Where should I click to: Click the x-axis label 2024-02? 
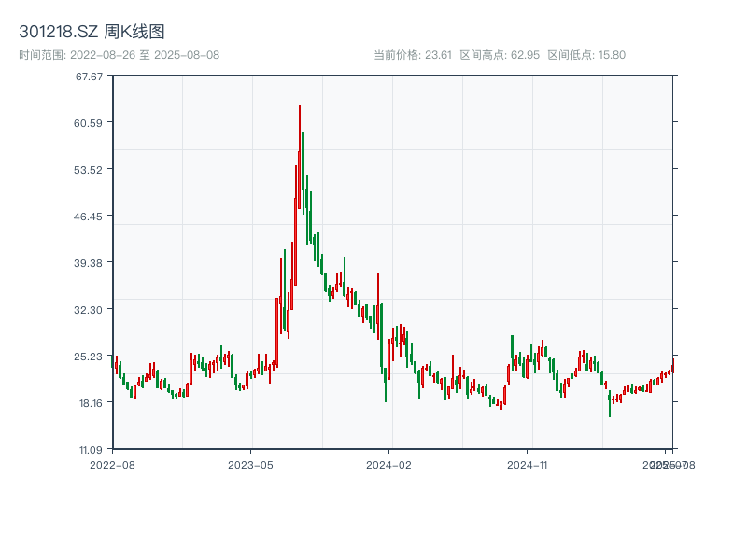(x=388, y=465)
